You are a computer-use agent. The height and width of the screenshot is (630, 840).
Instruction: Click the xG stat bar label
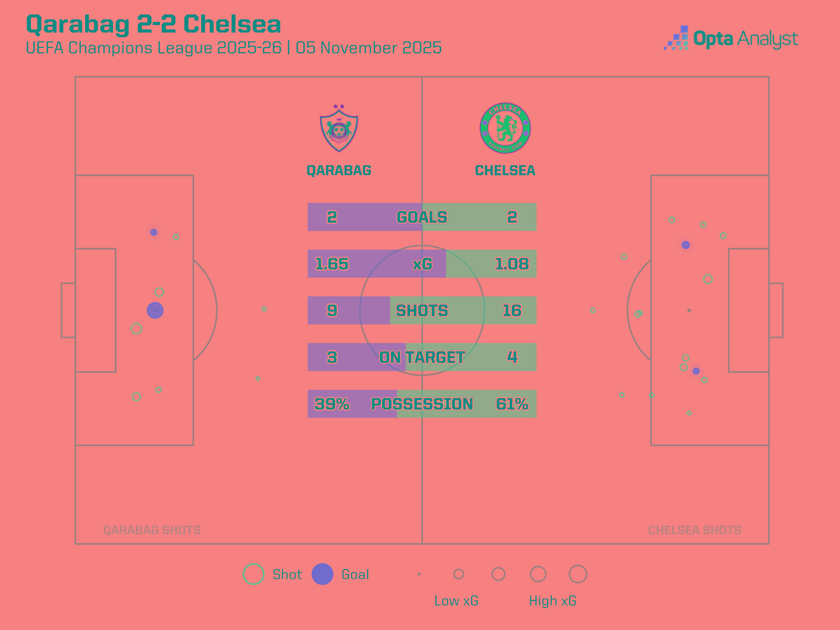point(422,264)
